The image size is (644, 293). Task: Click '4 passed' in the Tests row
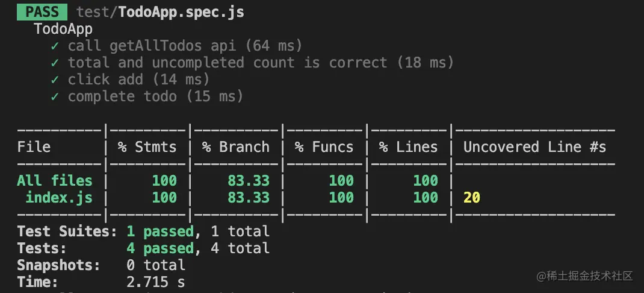point(160,248)
